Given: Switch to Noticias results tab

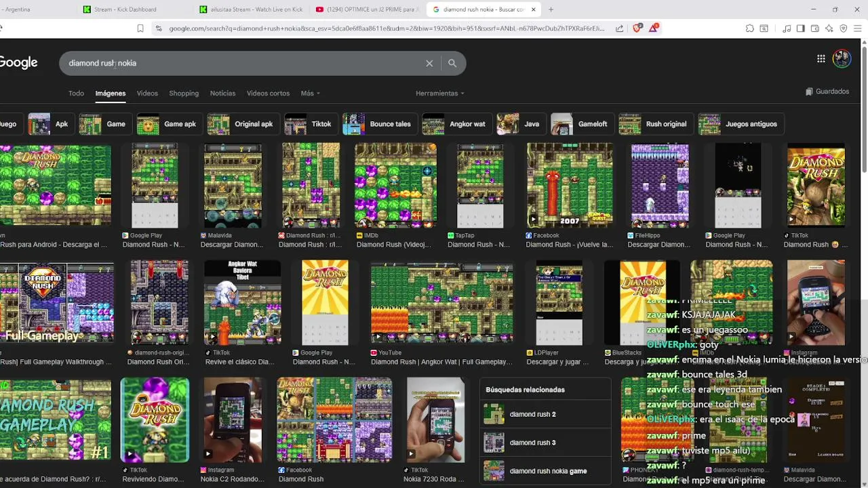Looking at the screenshot, I should click(222, 94).
